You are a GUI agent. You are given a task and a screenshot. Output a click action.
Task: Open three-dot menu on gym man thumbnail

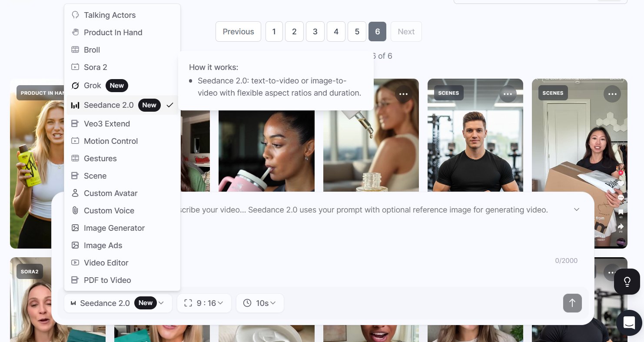pos(508,94)
